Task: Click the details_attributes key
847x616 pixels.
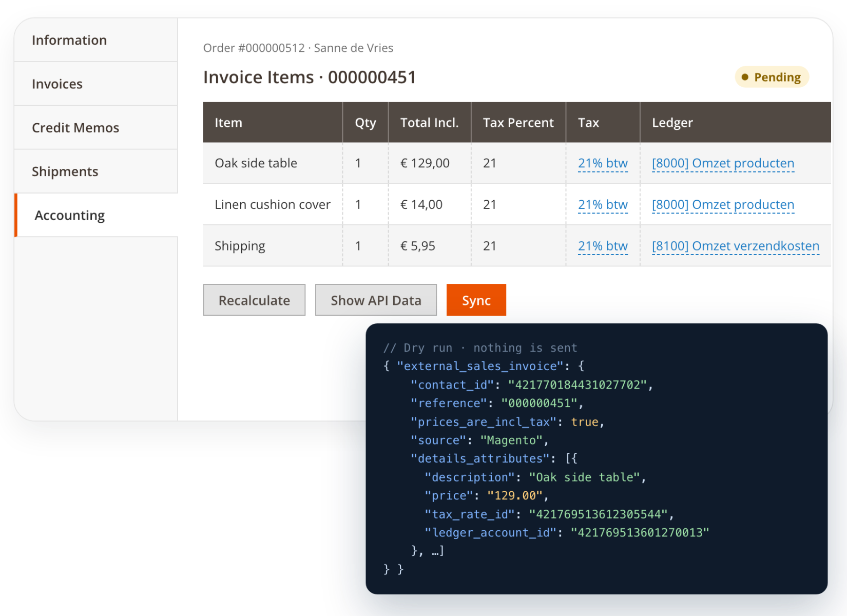Action: tap(480, 458)
